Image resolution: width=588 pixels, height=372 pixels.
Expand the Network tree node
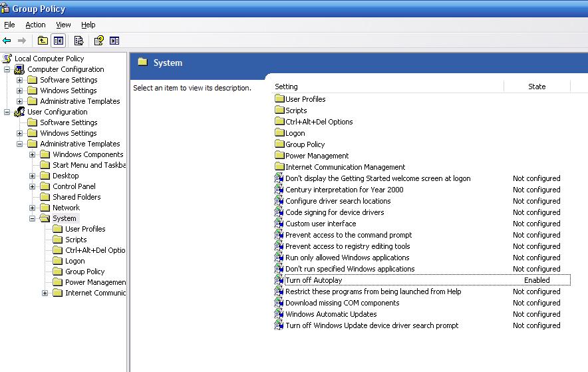32,208
